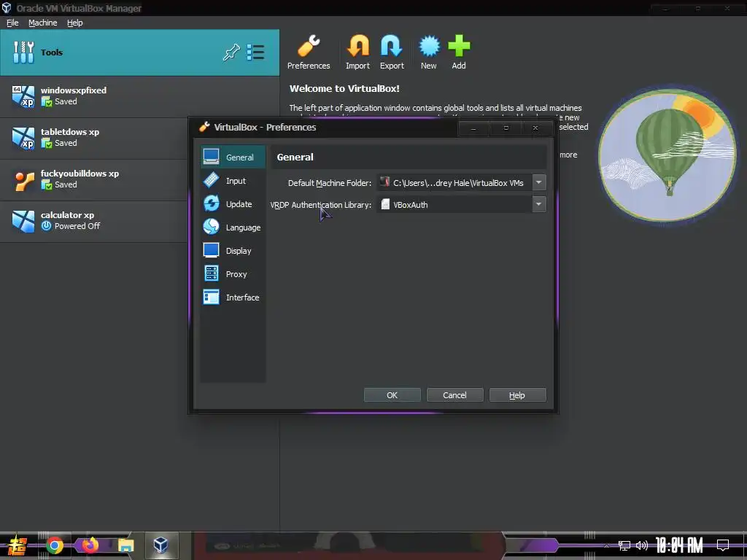Click the orange icon of third VM

23,181
